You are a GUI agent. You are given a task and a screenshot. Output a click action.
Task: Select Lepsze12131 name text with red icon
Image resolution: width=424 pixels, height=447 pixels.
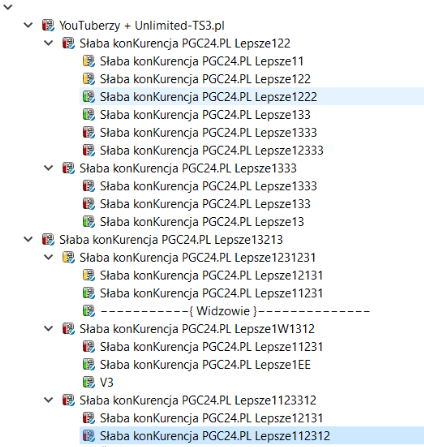212,418
